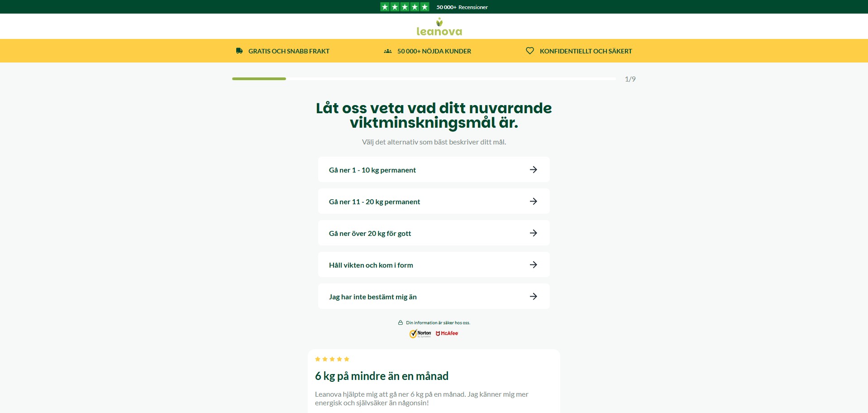Click arrow on 'Gå ner 11 - 20 kg' option
Image resolution: width=868 pixels, height=413 pixels.
533,202
